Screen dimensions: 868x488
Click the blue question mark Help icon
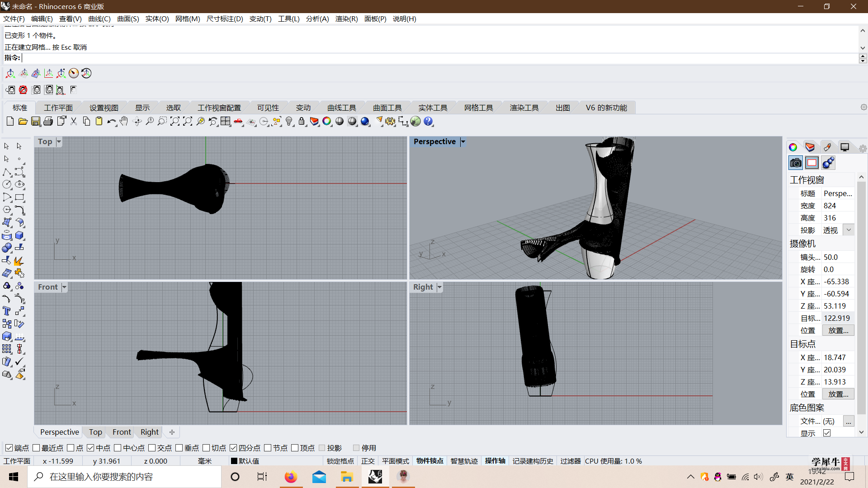click(x=428, y=121)
